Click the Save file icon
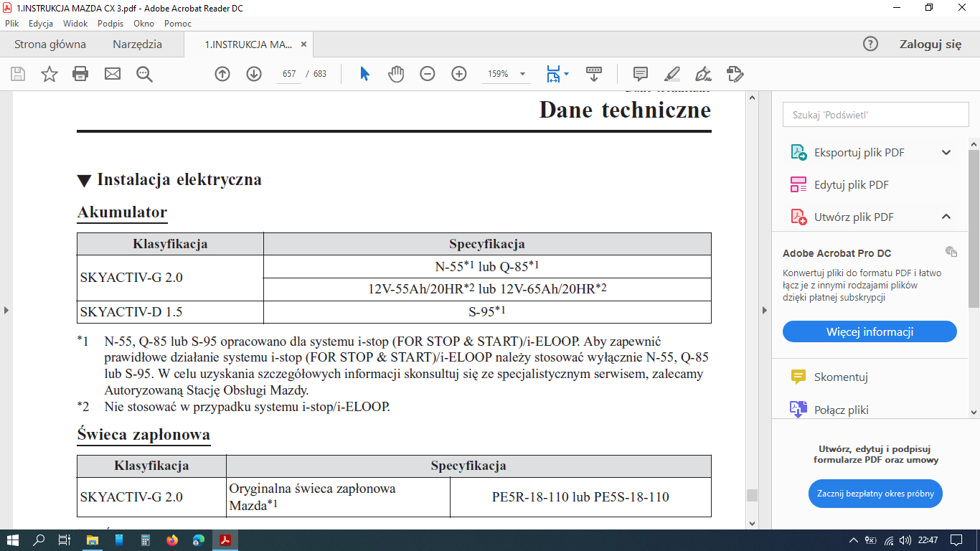The image size is (980, 551). click(x=18, y=74)
